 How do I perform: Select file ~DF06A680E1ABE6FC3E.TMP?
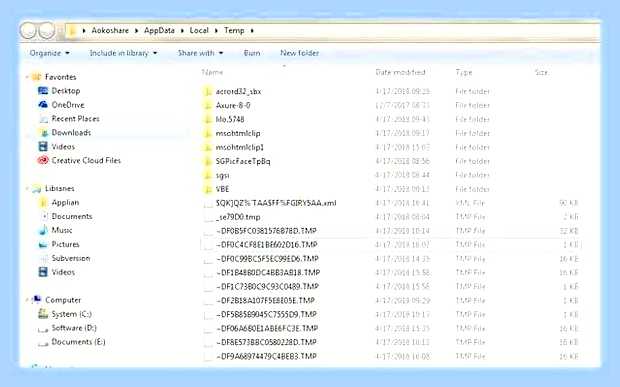(267, 328)
